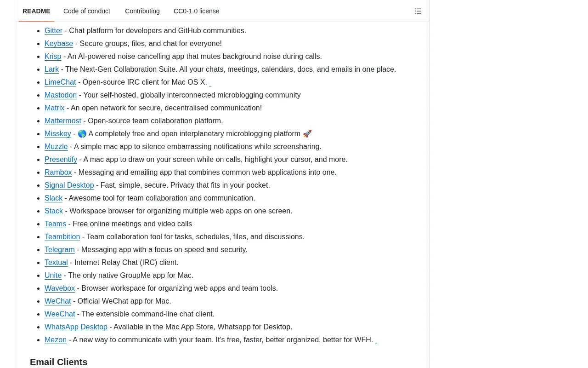Click the Misskey link

[58, 134]
